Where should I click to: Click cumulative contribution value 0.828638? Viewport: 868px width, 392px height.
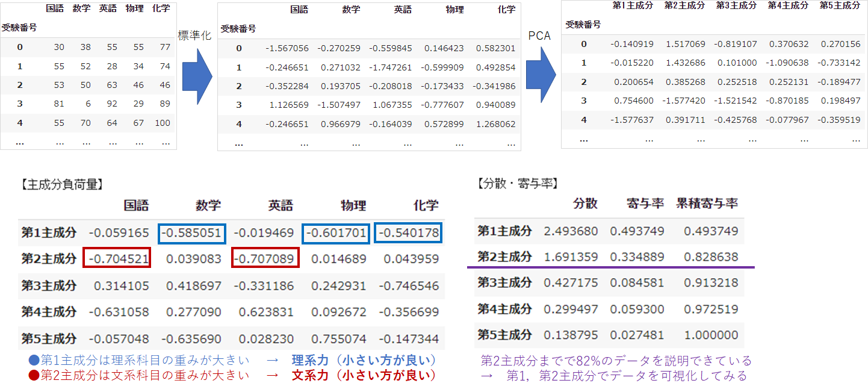tap(710, 257)
